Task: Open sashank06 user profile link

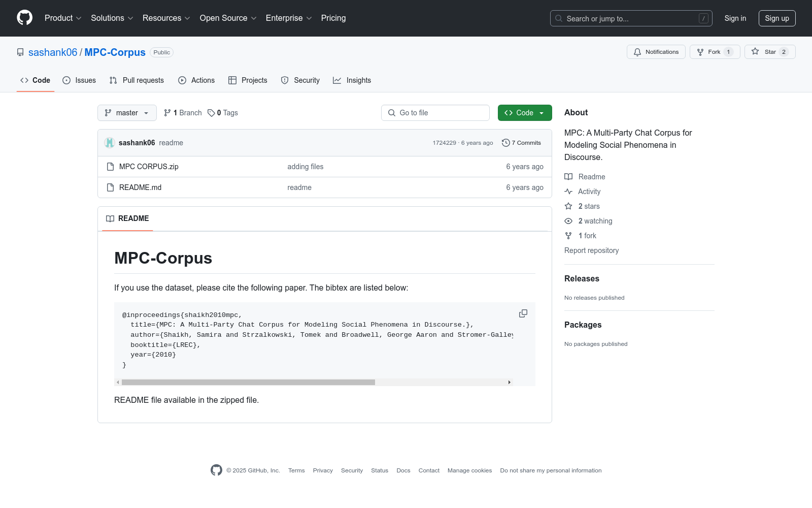Action: [53, 52]
